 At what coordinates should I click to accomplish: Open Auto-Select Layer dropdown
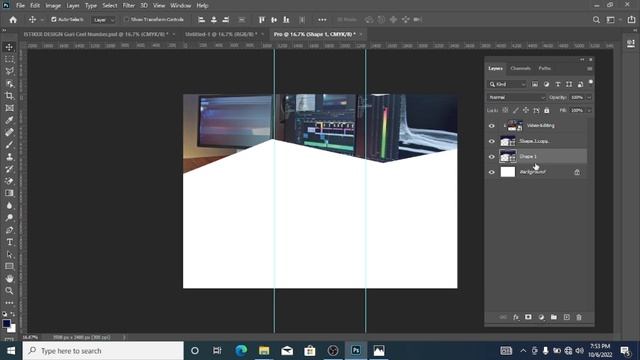click(x=104, y=20)
